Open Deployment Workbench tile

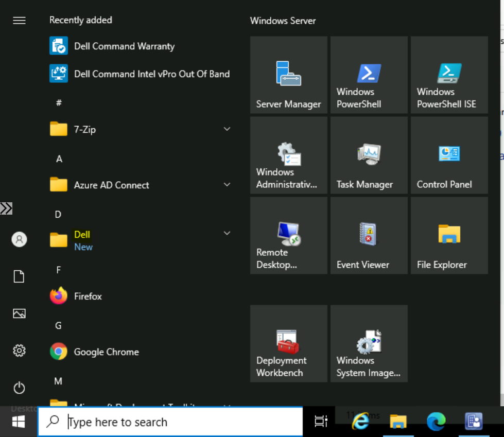pyautogui.click(x=289, y=343)
